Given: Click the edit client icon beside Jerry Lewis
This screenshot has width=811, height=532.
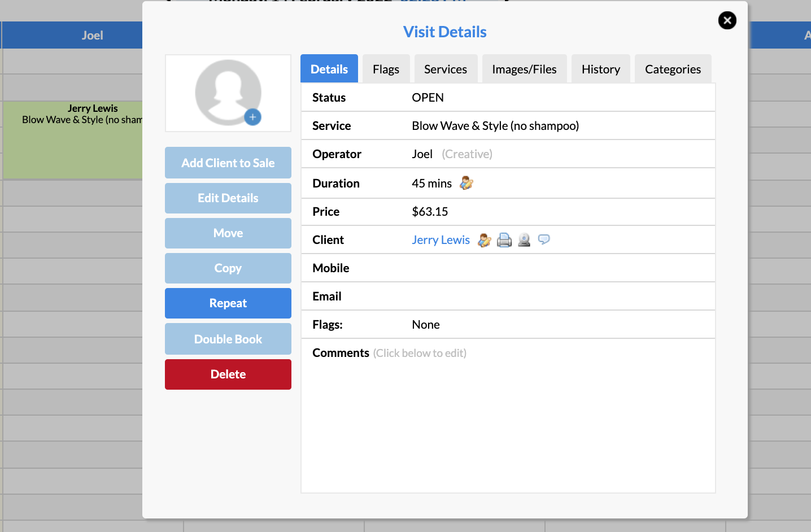Looking at the screenshot, I should 484,240.
